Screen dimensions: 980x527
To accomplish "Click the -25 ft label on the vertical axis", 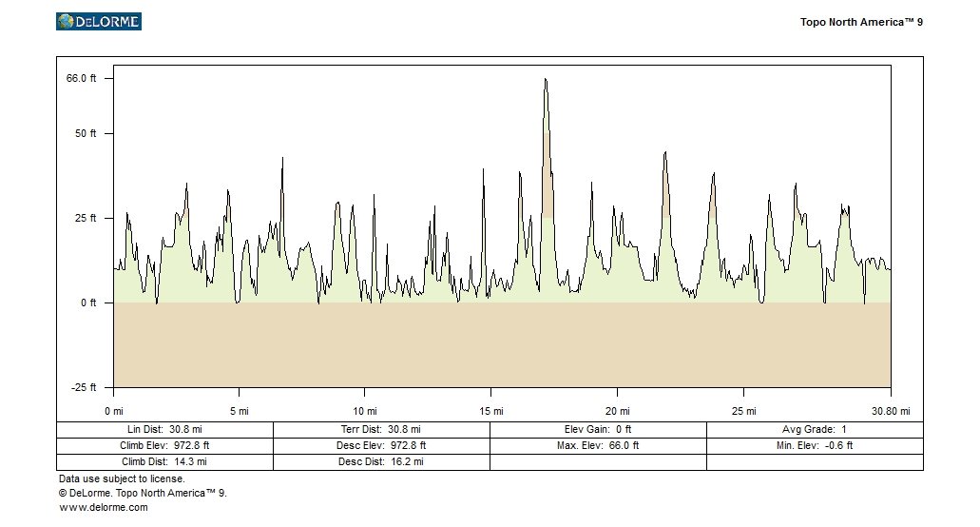I will tap(84, 387).
